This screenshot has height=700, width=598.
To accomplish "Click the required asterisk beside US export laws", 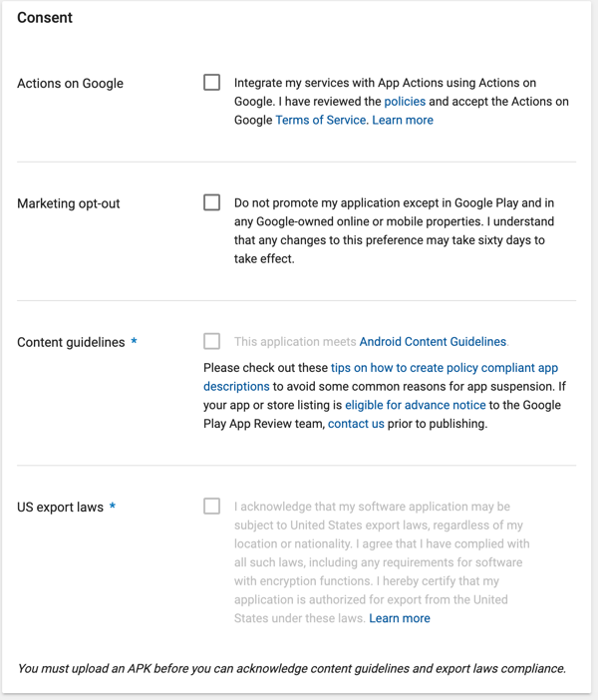I will (x=113, y=506).
